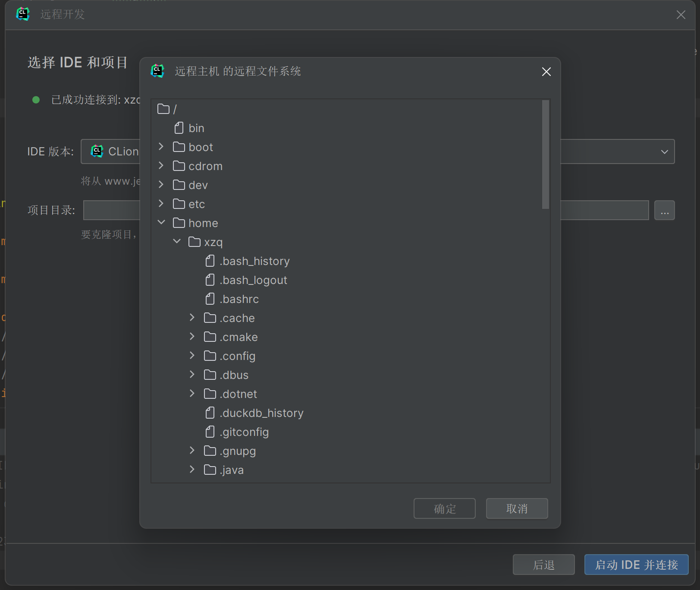Click the dev folder icon

179,185
